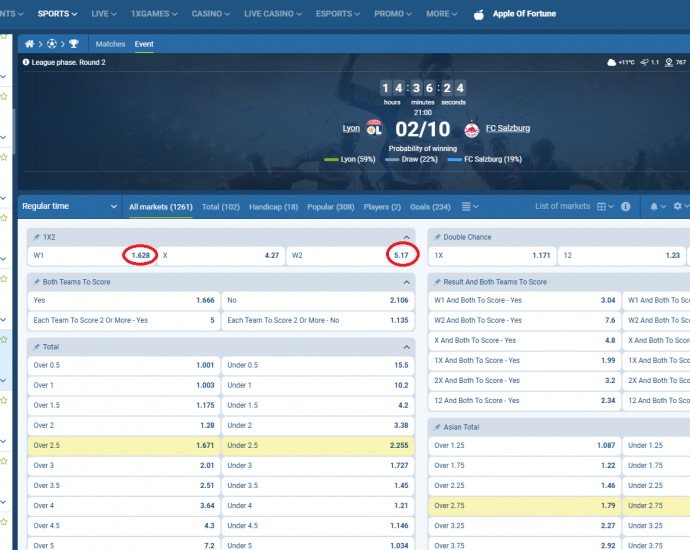
Task: Open the ESPORTS menu
Action: 338,14
